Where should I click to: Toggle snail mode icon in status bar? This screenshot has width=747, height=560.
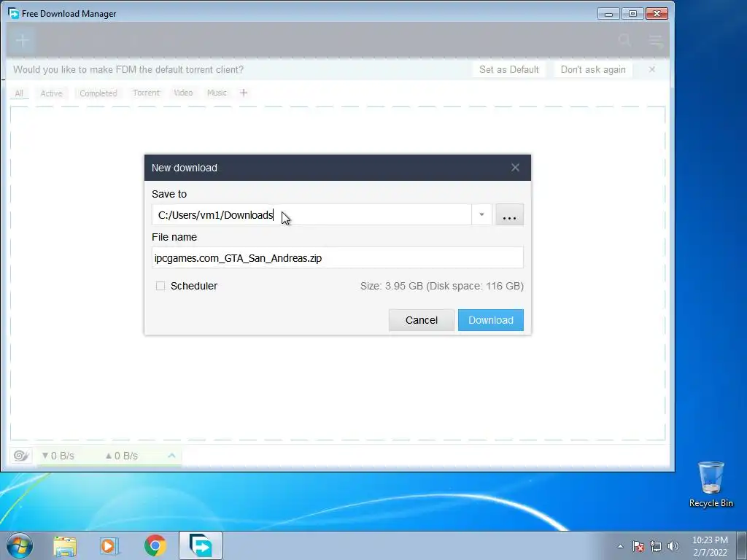click(x=21, y=456)
